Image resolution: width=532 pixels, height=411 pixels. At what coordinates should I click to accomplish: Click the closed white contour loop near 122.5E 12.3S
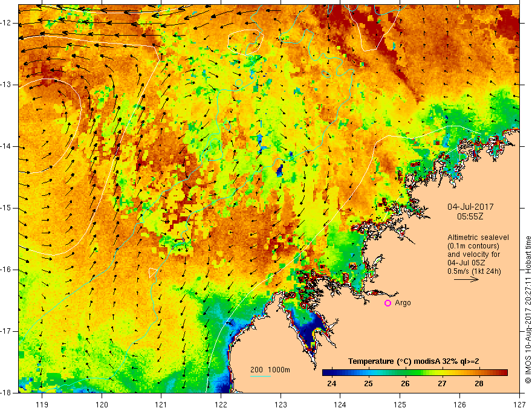point(245,42)
